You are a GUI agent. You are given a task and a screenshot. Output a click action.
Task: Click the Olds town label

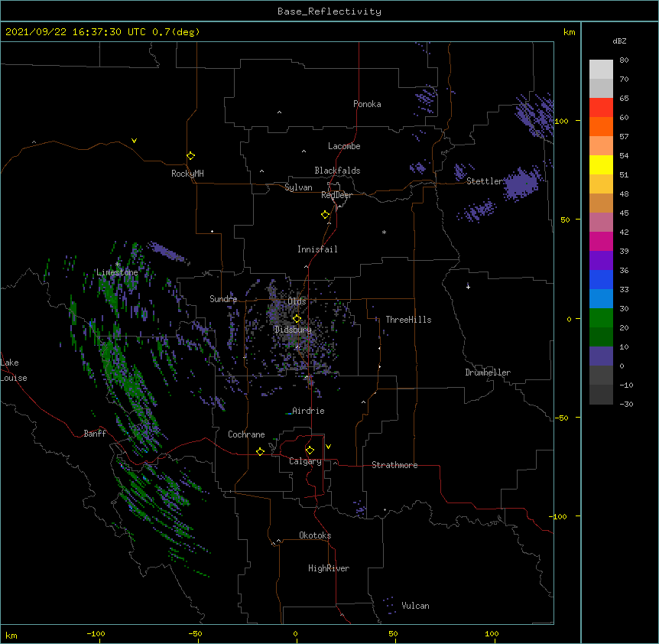point(297,301)
